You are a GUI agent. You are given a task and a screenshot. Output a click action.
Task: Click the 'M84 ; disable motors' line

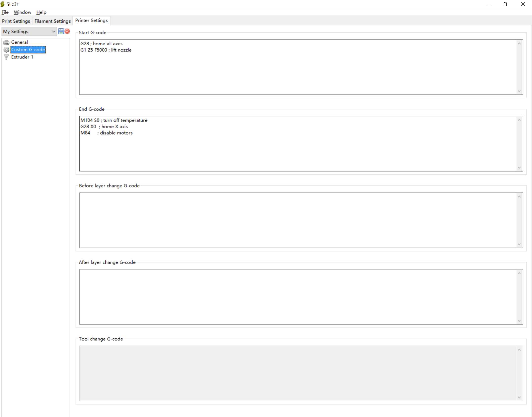pos(106,133)
